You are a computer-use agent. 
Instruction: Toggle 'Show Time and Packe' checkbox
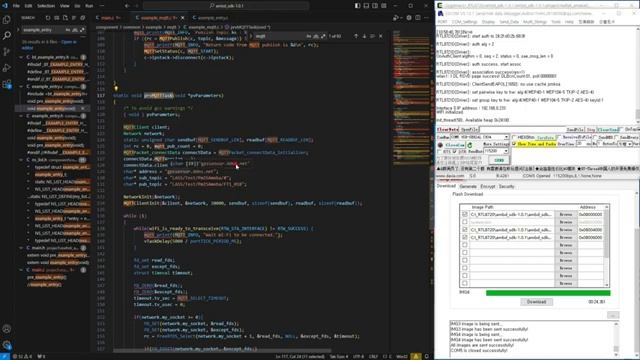[514, 144]
